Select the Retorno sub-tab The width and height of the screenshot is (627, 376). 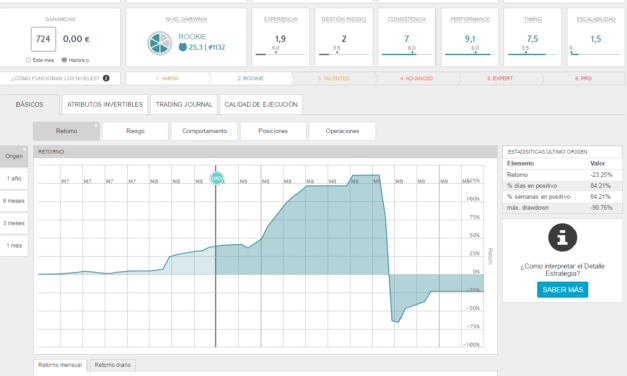(66, 131)
